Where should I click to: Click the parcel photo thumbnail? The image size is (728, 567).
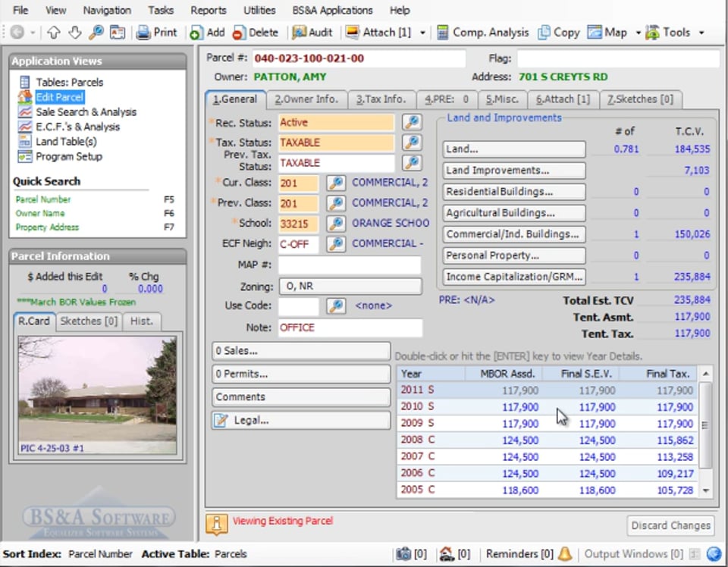pos(98,396)
